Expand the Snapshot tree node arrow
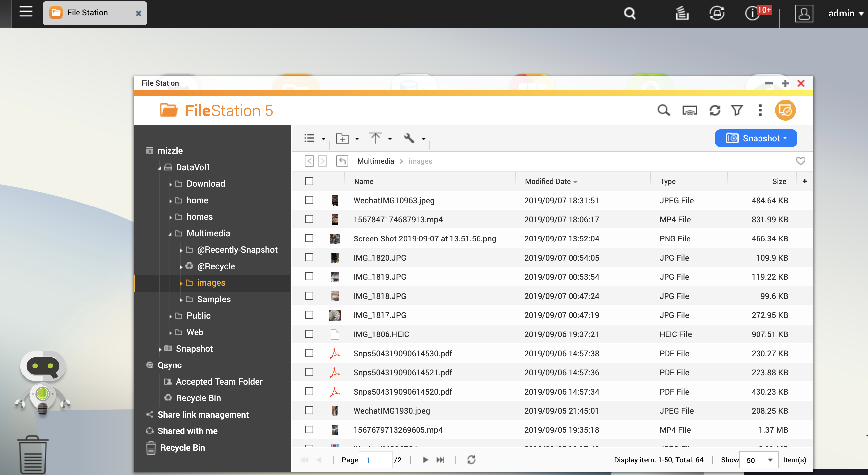Viewport: 868px width, 475px height. point(160,349)
